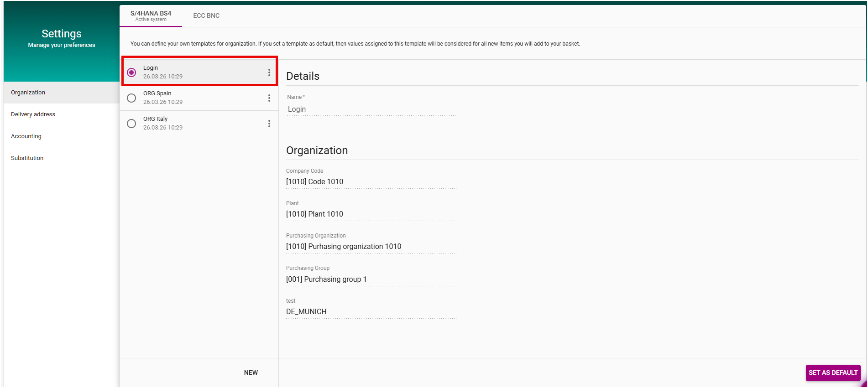Open the Company Code field
The height and width of the screenshot is (388, 868).
(x=371, y=182)
